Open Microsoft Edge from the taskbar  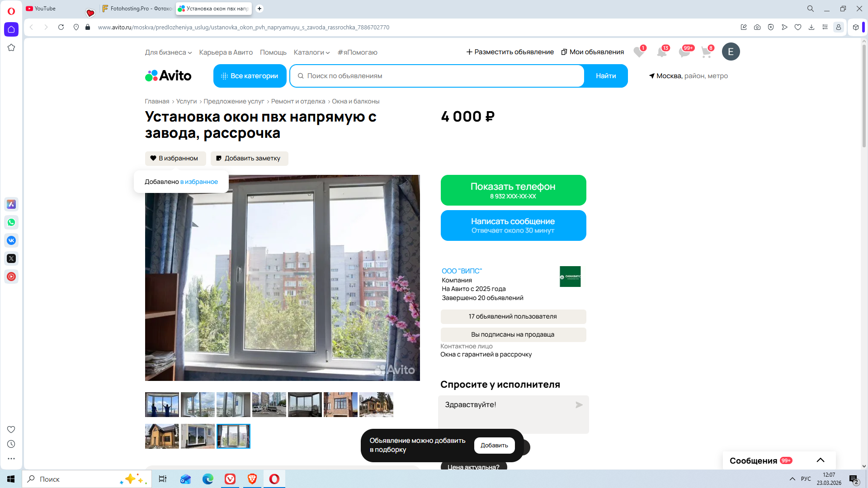point(208,479)
